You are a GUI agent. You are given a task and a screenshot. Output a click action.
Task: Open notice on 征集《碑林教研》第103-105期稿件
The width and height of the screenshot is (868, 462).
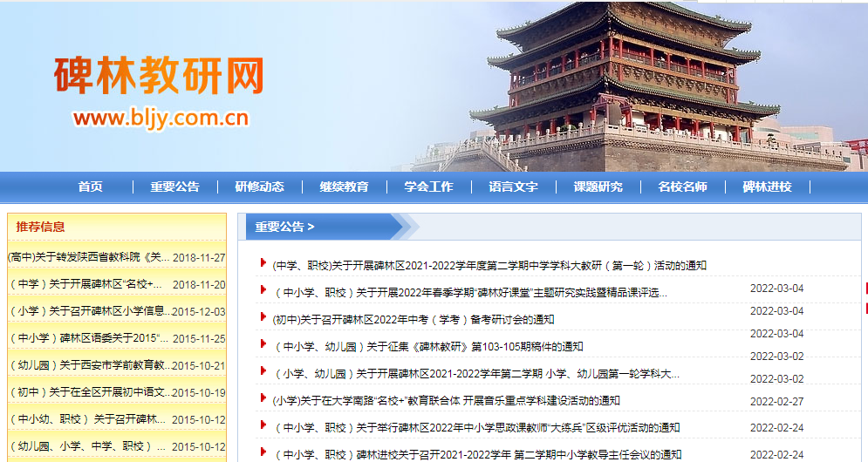pyautogui.click(x=429, y=347)
